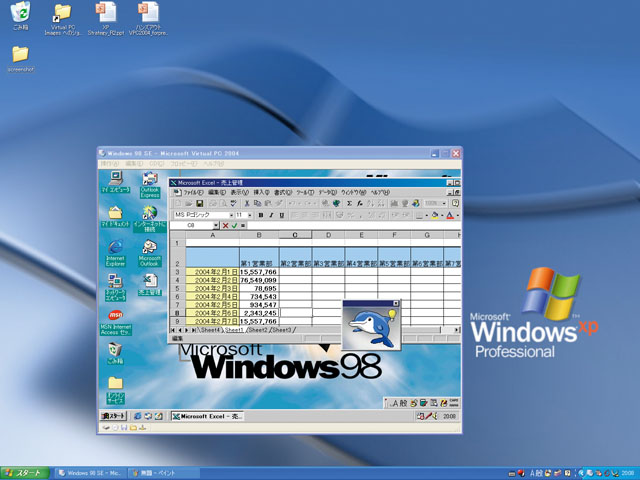
Task: Click the Save icon in Excel toolbar
Action: [x=200, y=203]
